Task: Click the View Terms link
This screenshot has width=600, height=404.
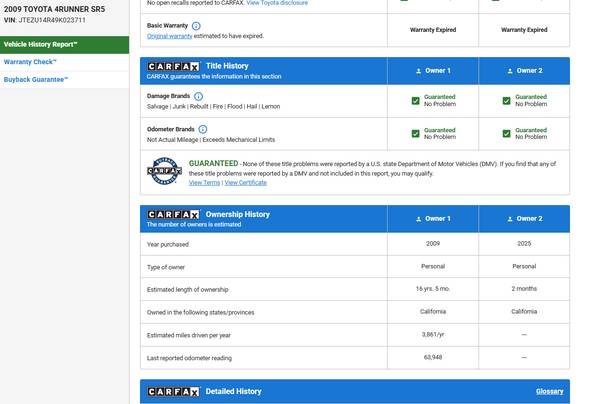Action: pos(204,183)
